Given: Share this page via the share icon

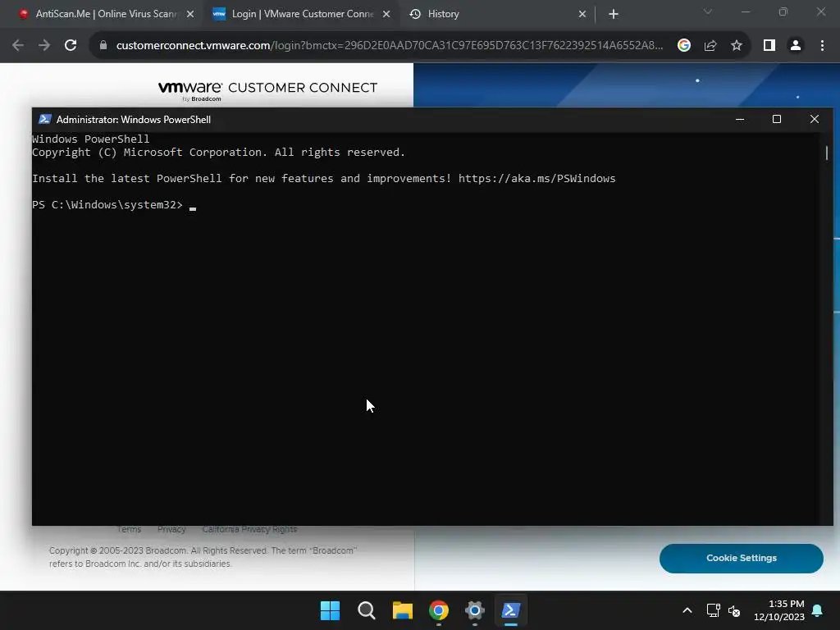Looking at the screenshot, I should click(x=710, y=46).
